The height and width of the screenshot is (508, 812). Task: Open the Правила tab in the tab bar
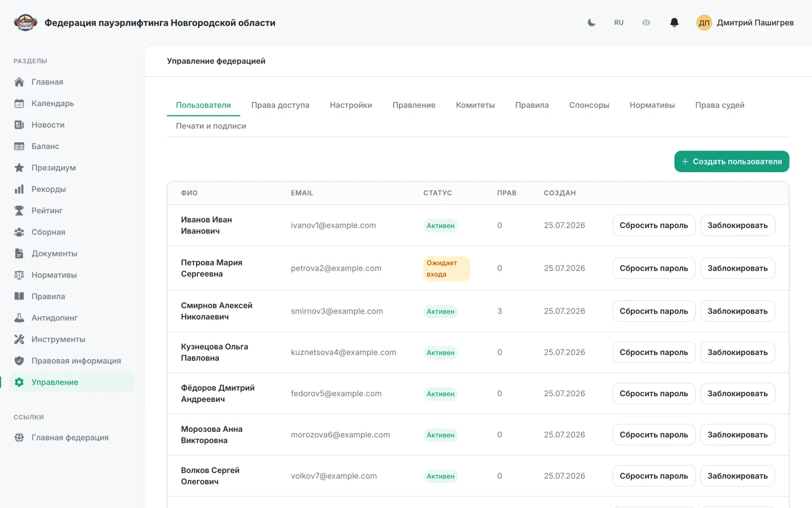click(532, 105)
